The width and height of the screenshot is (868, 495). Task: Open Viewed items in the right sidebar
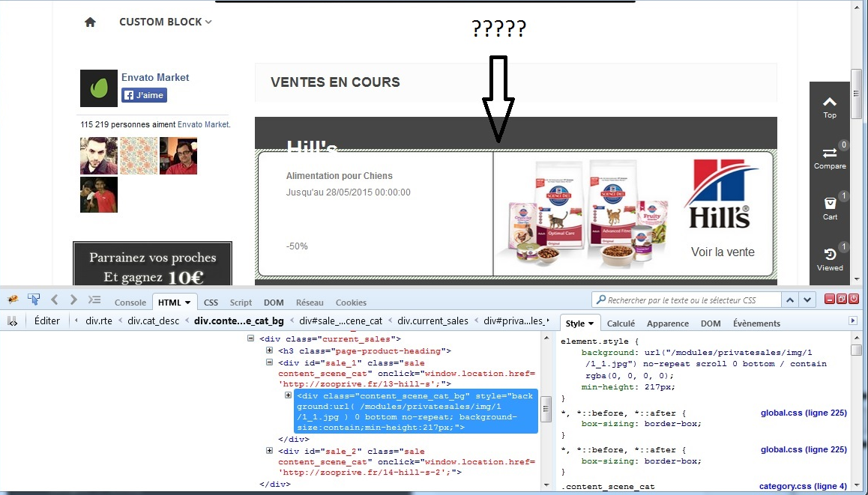click(829, 260)
